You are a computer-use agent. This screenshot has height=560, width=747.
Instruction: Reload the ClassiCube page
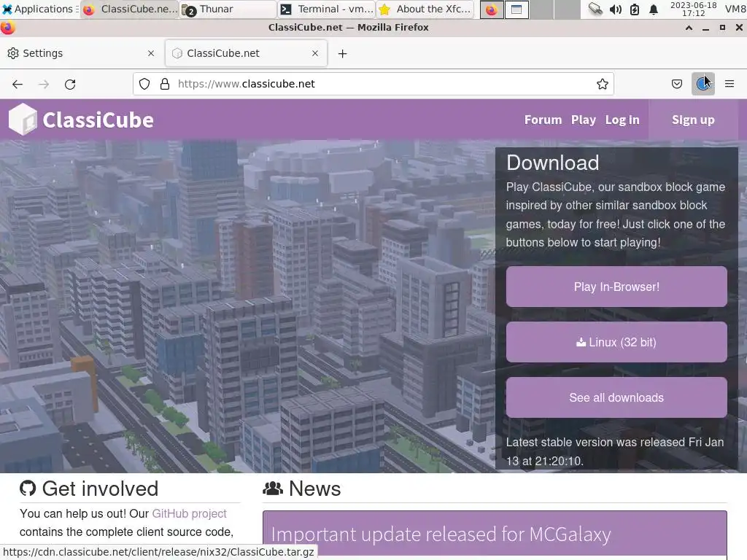tap(70, 85)
